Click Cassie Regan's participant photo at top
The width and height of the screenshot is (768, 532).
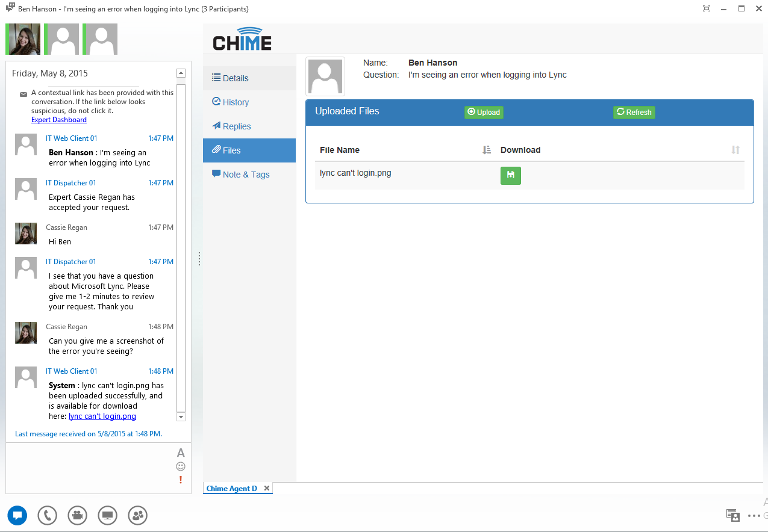23,39
